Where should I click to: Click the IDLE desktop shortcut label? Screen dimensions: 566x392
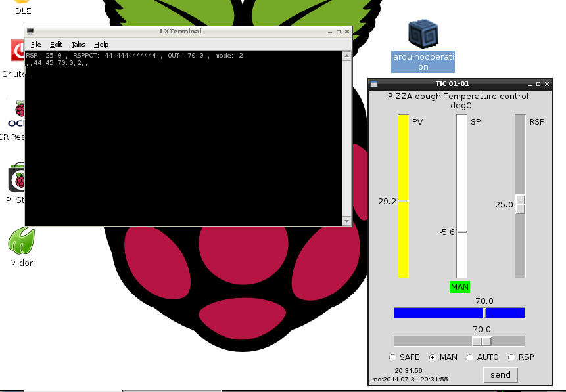click(x=22, y=11)
